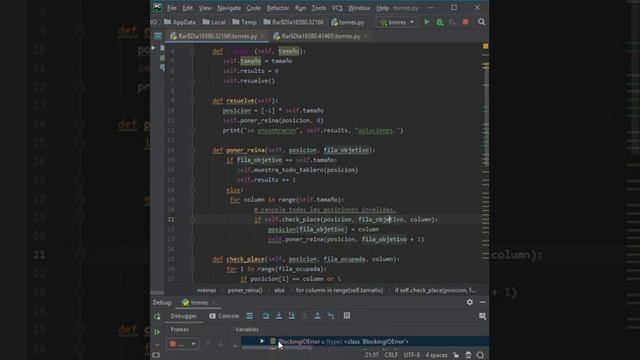Collapse the else block fold marker
Screen dimensions: 640x360
193,190
